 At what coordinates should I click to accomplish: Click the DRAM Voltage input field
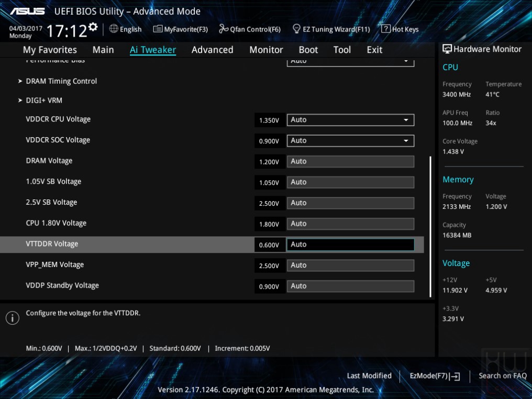tap(350, 161)
